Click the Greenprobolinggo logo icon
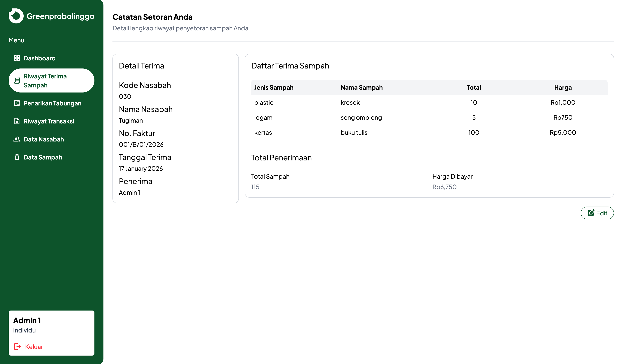The height and width of the screenshot is (364, 623). [x=16, y=16]
